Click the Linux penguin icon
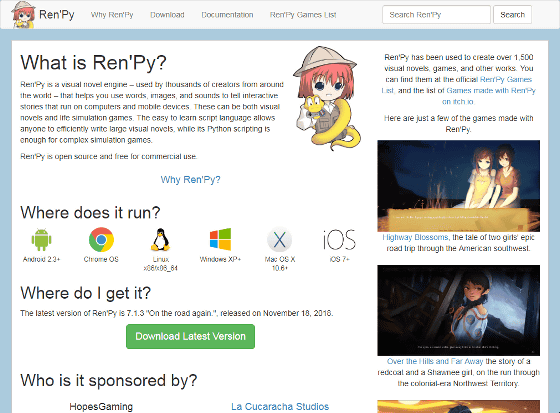This screenshot has width=560, height=413. (160, 239)
